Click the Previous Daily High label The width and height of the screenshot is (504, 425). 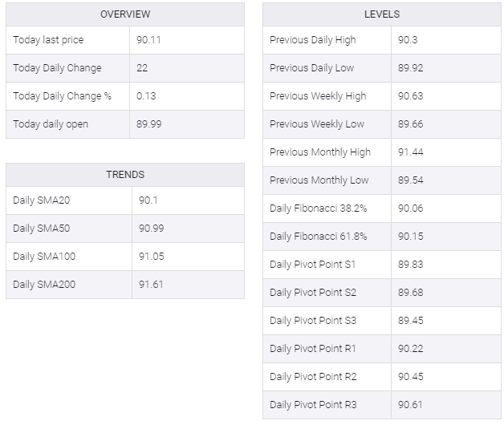pos(313,40)
